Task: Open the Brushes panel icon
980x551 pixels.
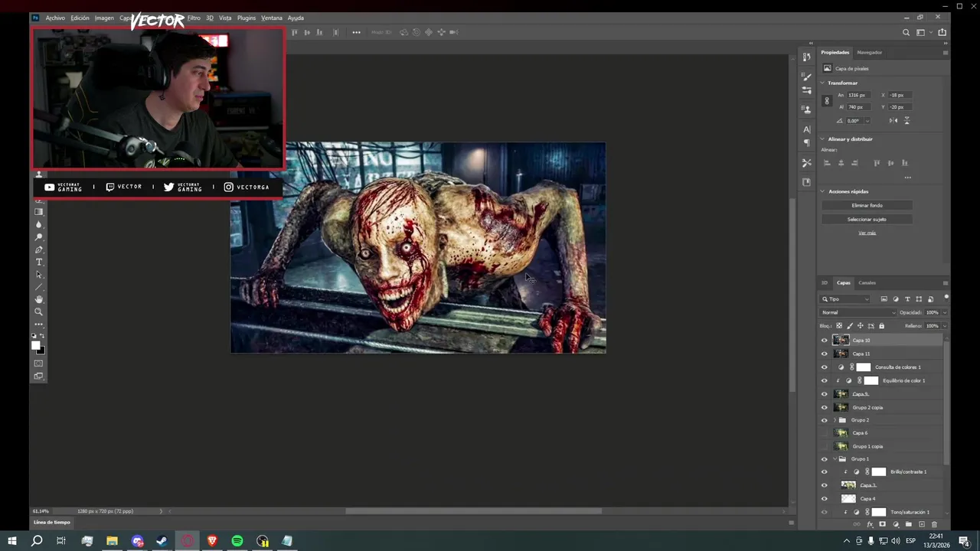Action: pyautogui.click(x=806, y=77)
